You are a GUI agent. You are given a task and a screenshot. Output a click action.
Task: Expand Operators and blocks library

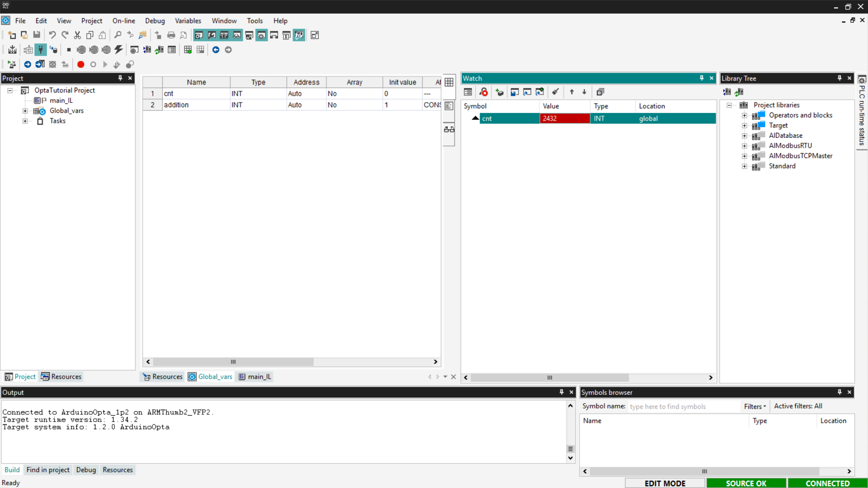(744, 116)
